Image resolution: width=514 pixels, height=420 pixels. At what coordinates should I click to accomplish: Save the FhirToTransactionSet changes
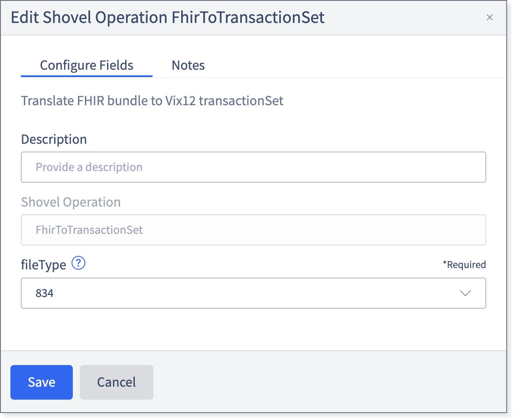[41, 382]
